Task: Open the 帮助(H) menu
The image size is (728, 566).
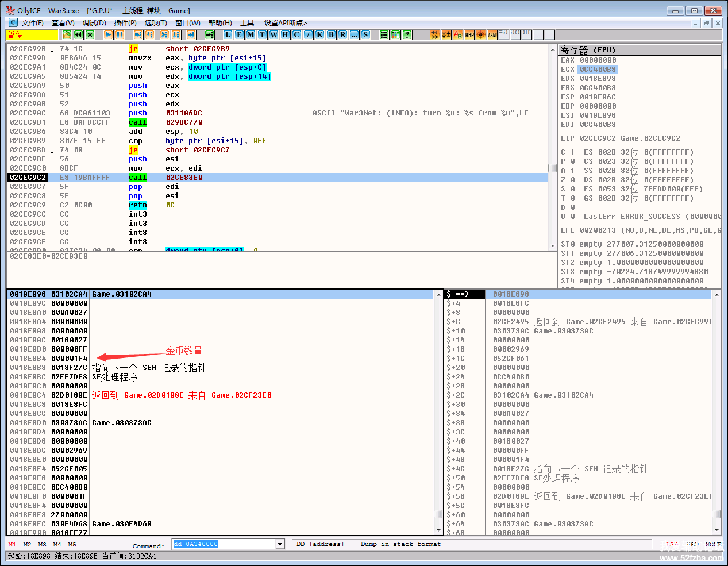Action: [x=220, y=22]
